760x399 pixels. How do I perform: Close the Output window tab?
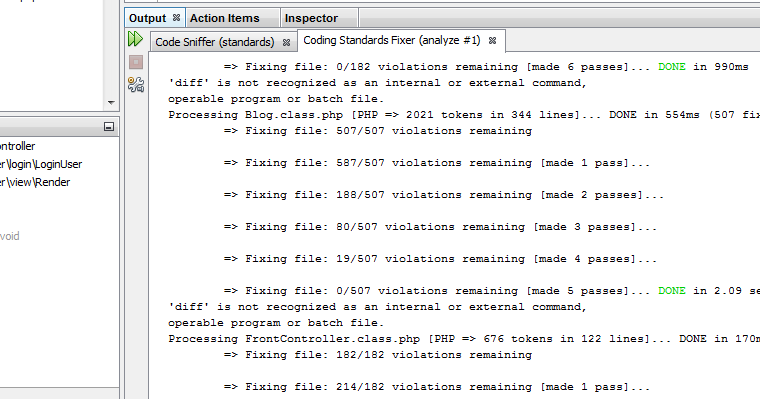(x=176, y=17)
